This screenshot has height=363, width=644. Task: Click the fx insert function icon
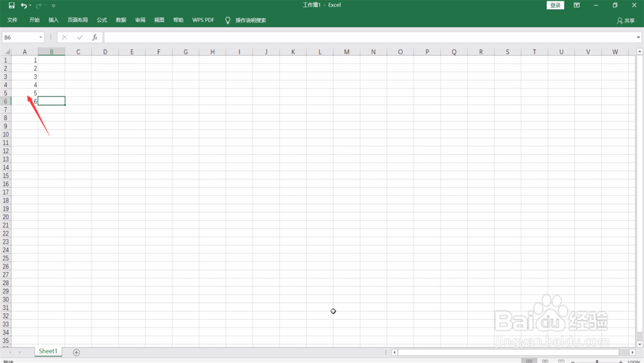(x=95, y=37)
